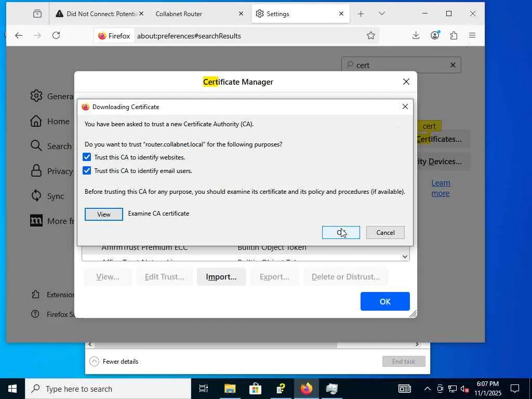
Task: Click the forward navigation arrow
Action: tap(37, 36)
